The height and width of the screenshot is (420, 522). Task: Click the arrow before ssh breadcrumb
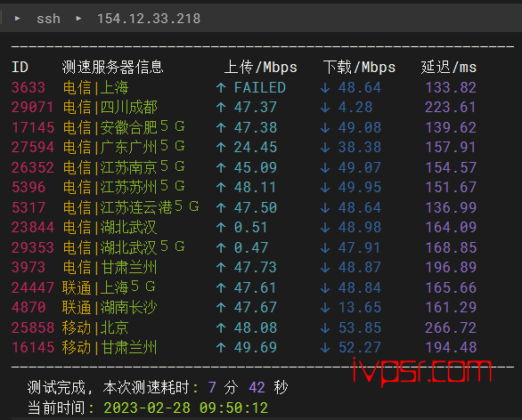17,19
